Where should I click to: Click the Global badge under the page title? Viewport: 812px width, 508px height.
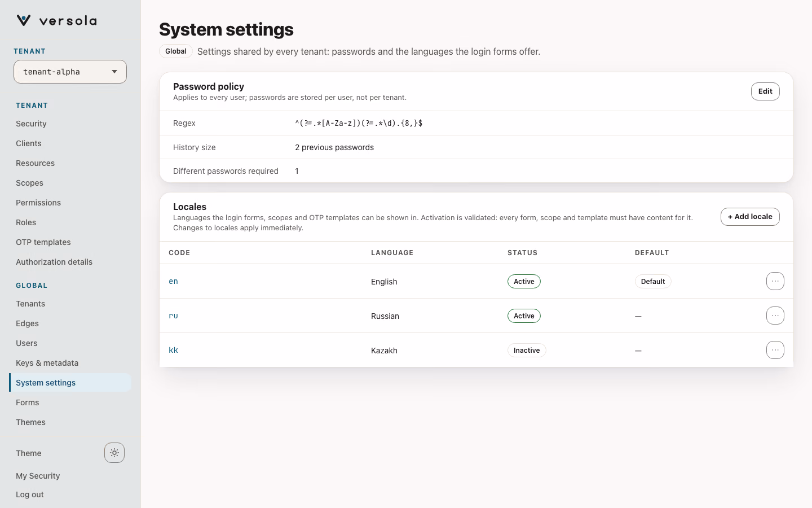coord(176,51)
